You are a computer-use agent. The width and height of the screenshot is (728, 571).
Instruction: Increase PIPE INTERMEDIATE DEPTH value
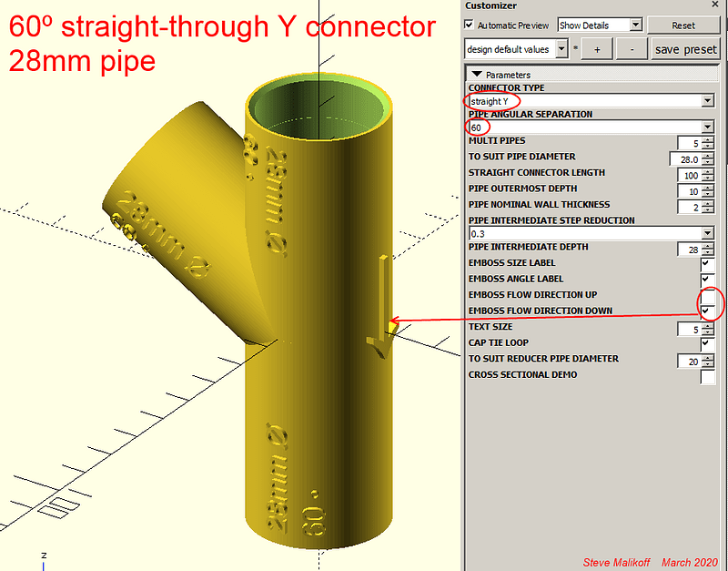[x=708, y=246]
